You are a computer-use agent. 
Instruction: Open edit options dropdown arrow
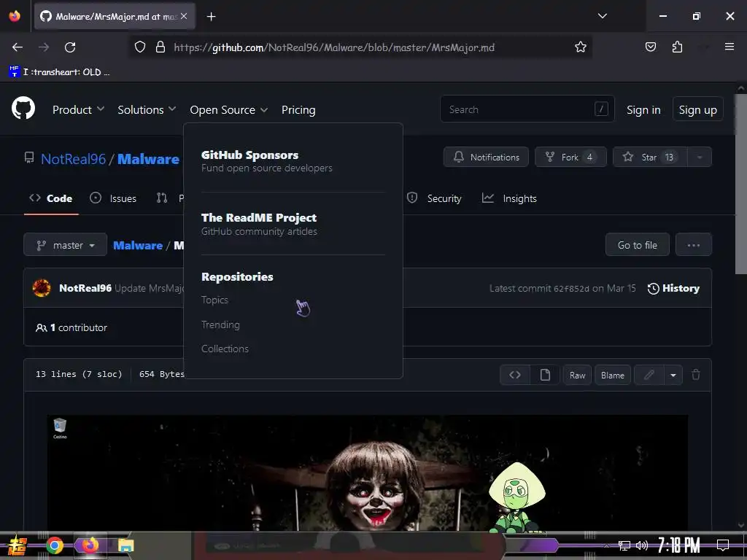(673, 376)
